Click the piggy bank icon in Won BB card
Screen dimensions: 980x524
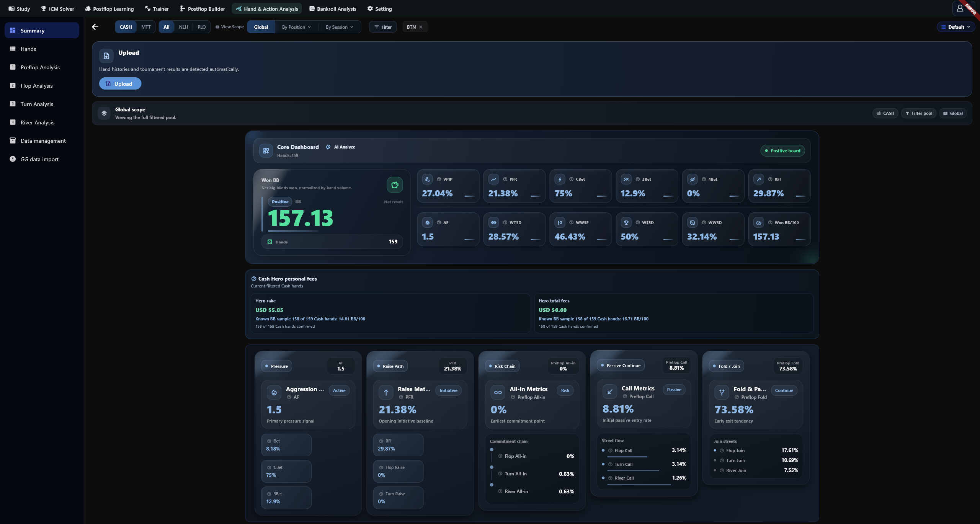click(395, 185)
